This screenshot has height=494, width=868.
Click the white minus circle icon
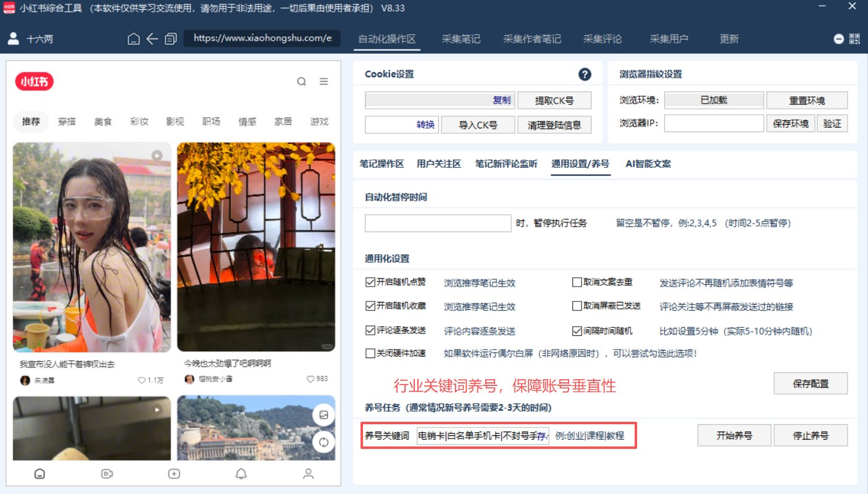839,39
